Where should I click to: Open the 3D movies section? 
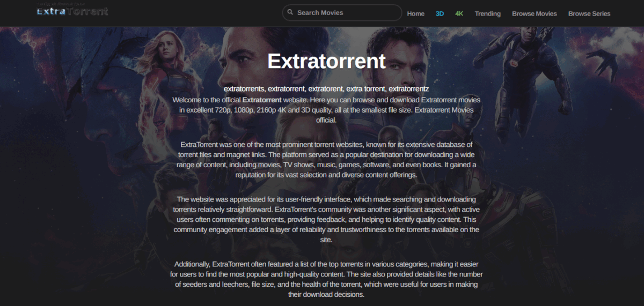click(440, 13)
